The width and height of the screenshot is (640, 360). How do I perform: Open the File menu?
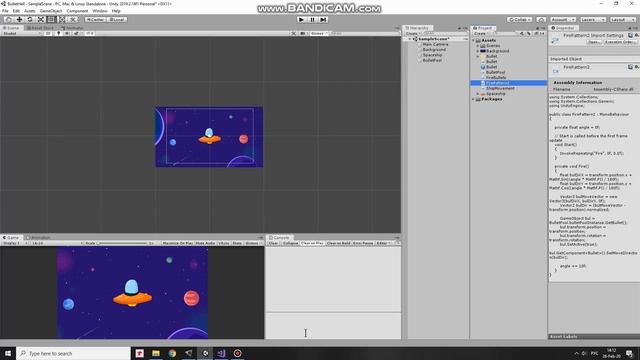tap(5, 11)
